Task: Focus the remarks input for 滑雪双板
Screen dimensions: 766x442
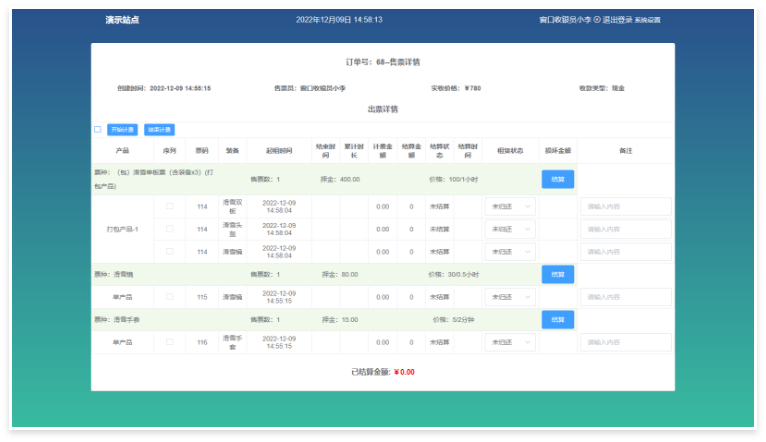Action: point(625,207)
